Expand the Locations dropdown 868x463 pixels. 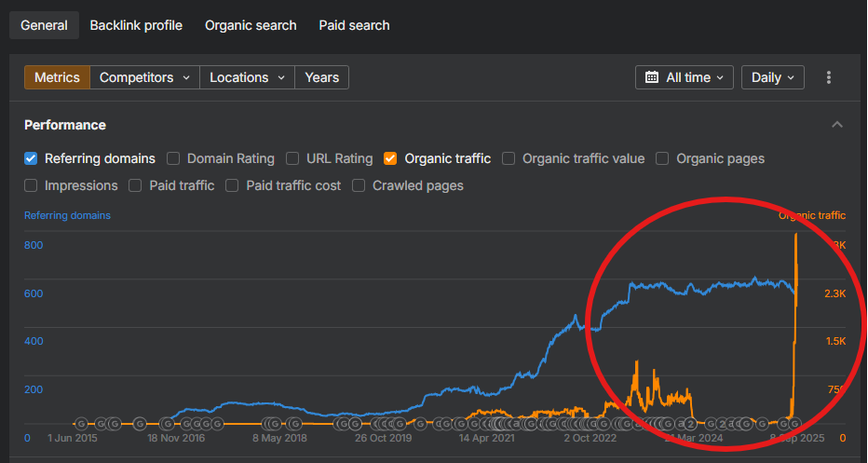tap(247, 77)
